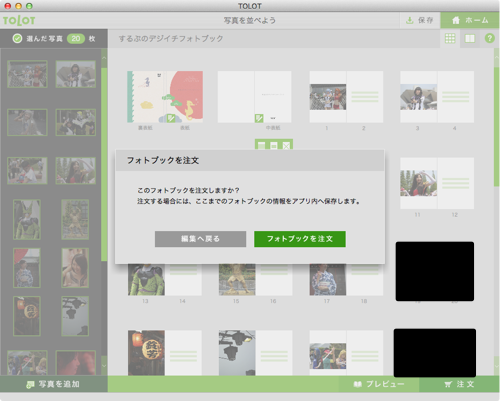Select sidebar photo of traffic signal silhouette

75,316
